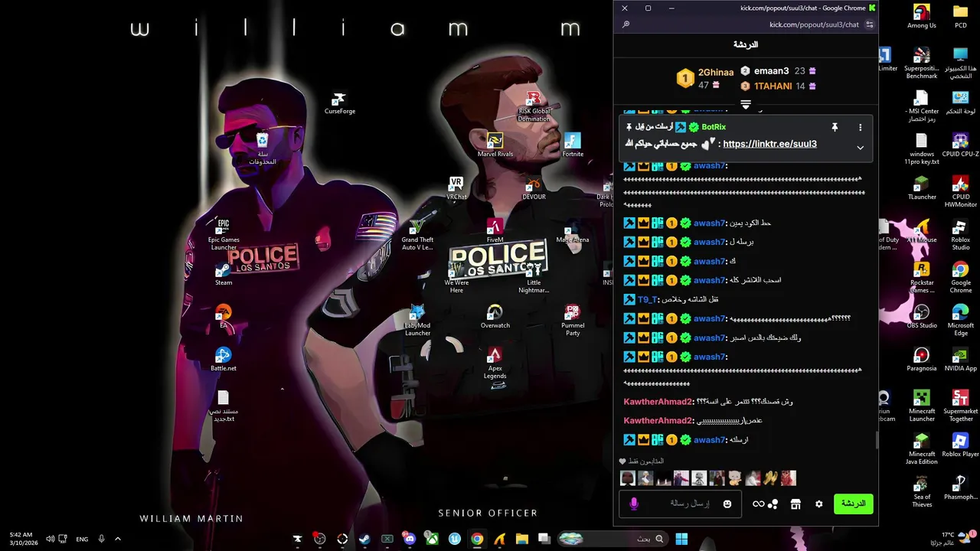Screen dimensions: 980x551
Task: Switch the ENG input language indicator
Action: (82, 540)
